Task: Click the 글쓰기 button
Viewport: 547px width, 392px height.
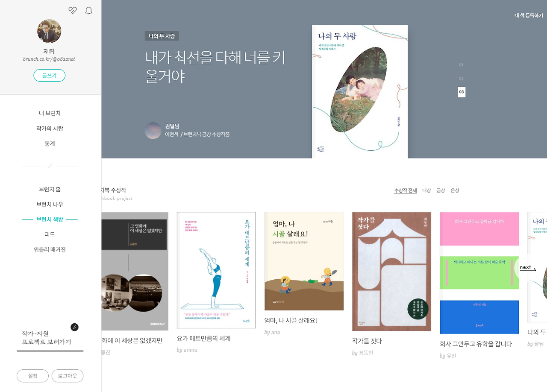Action: (50, 76)
